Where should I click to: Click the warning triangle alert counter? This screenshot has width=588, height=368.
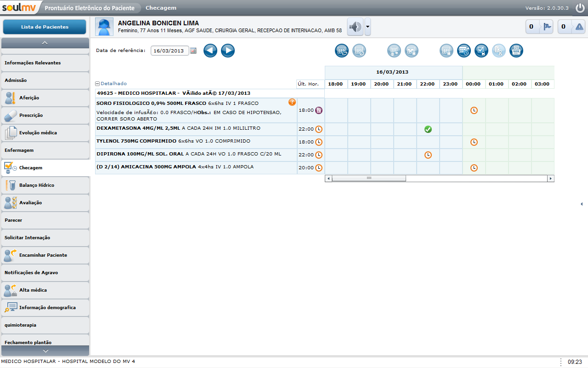pyautogui.click(x=571, y=27)
